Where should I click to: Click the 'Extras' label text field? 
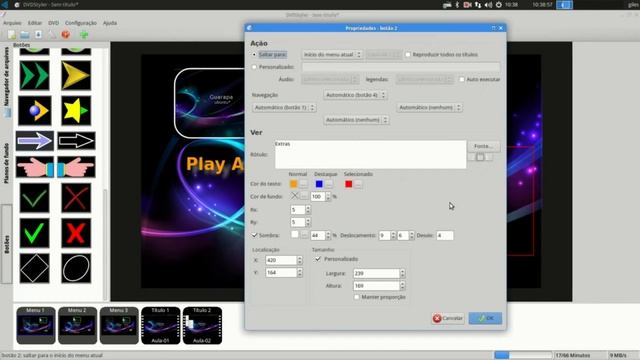pyautogui.click(x=371, y=155)
